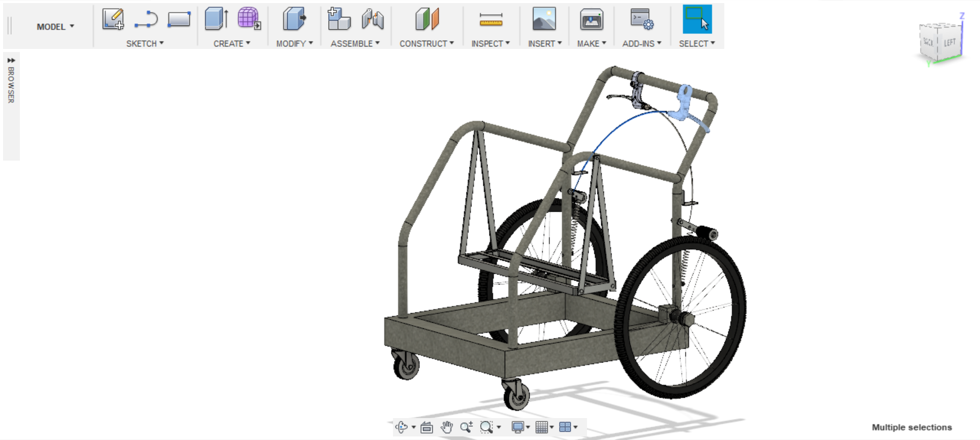Click the Insert image icon

(x=544, y=19)
